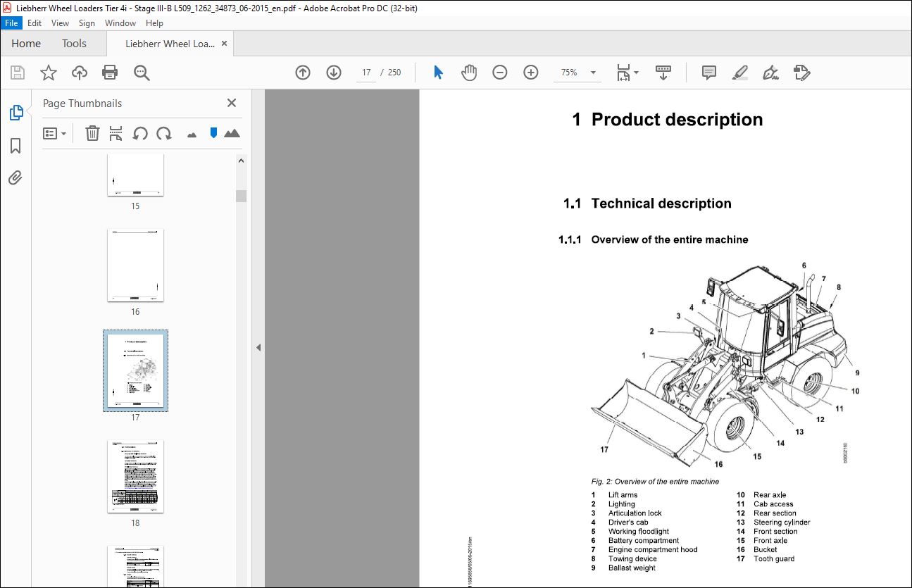Image resolution: width=912 pixels, height=588 pixels.
Task: Click the '1 Product description' heading
Action: [667, 120]
